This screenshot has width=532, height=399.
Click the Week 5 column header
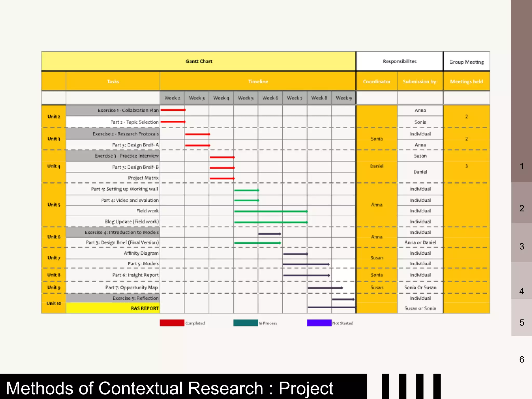(246, 98)
